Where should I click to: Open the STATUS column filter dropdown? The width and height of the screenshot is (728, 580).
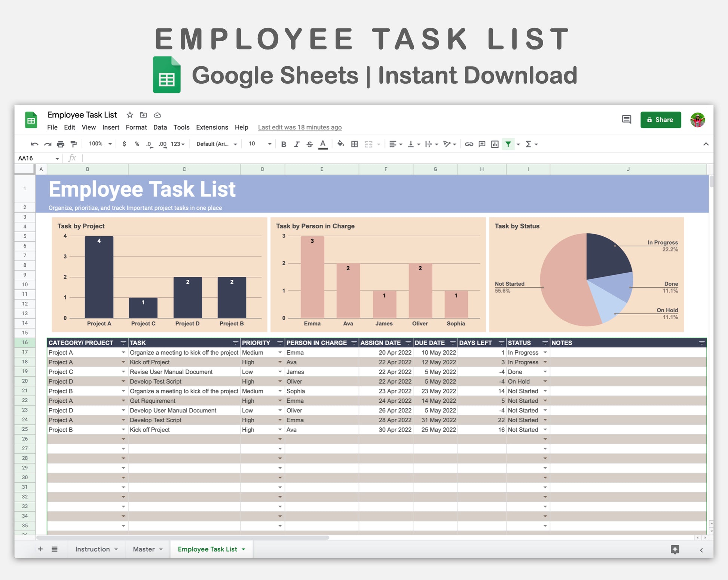tap(545, 343)
